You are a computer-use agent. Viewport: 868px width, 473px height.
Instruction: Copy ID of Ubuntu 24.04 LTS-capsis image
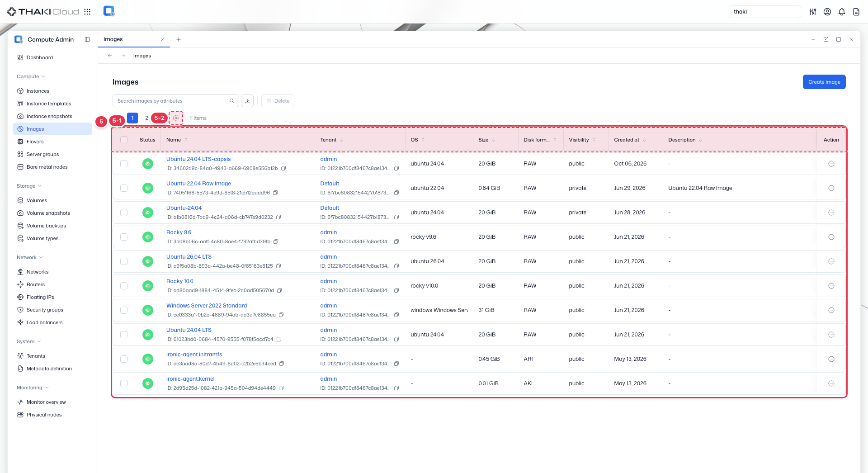tap(284, 168)
